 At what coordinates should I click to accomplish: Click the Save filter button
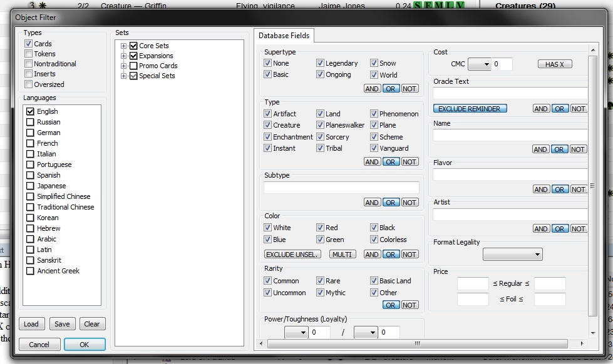tap(62, 324)
